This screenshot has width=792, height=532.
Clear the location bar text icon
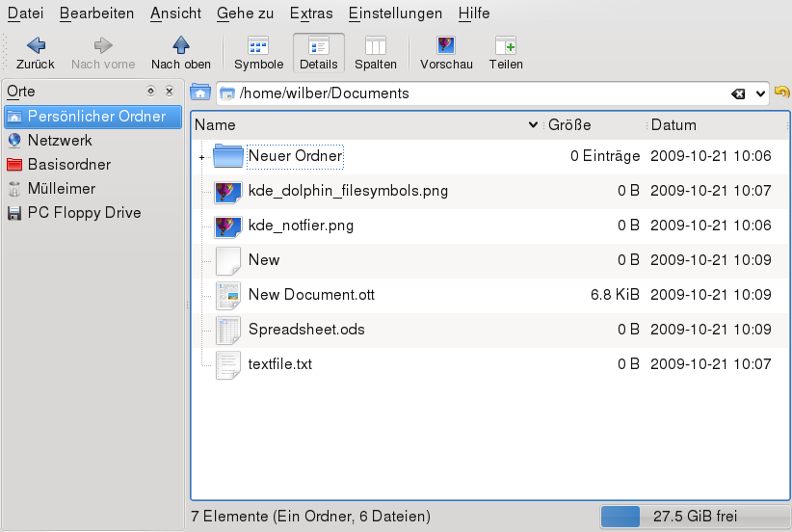[738, 93]
